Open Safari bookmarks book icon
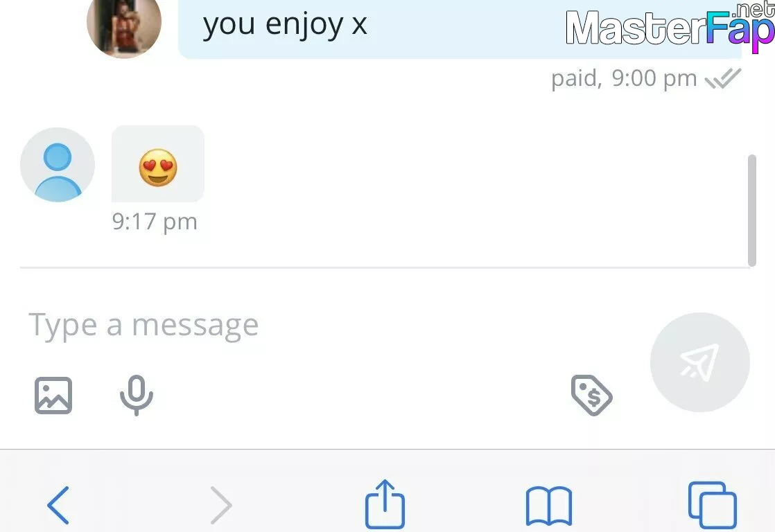 (x=549, y=506)
